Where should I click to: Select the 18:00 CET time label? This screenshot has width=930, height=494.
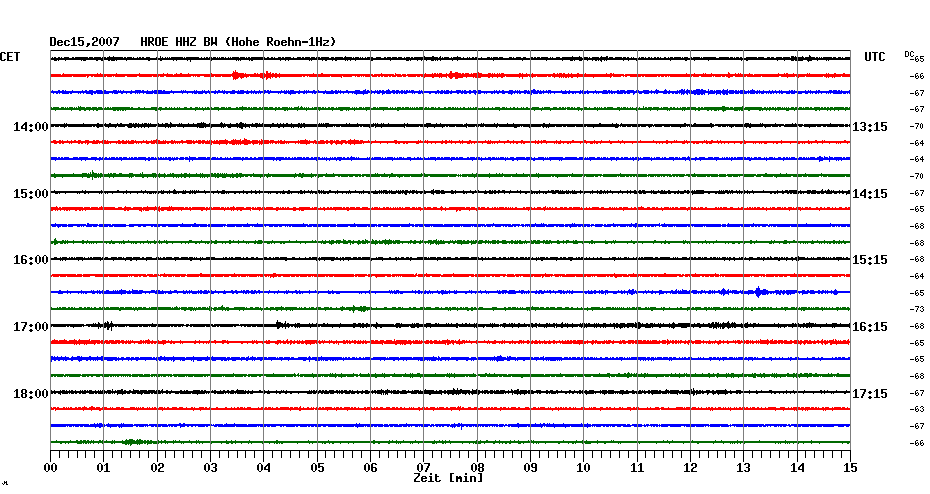[x=31, y=394]
